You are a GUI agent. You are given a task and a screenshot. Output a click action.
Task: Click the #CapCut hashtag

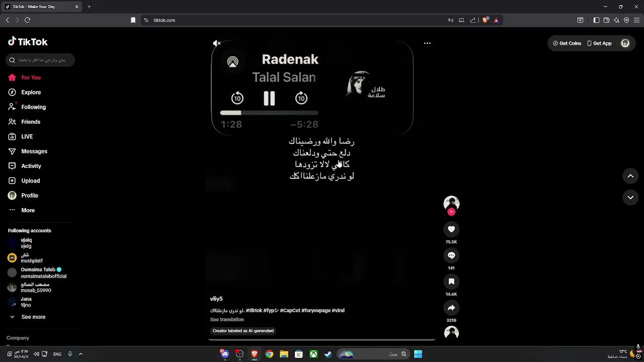[290, 311]
